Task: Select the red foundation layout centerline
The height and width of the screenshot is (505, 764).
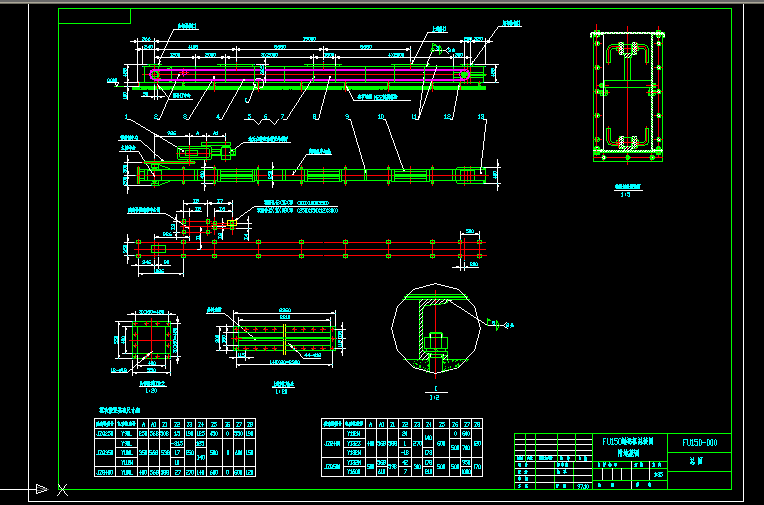Action: [x=300, y=242]
